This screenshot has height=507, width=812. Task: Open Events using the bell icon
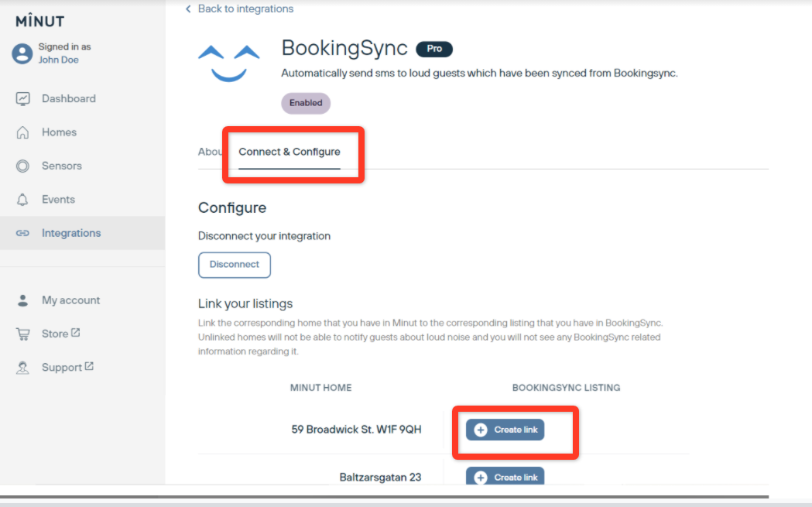point(23,200)
